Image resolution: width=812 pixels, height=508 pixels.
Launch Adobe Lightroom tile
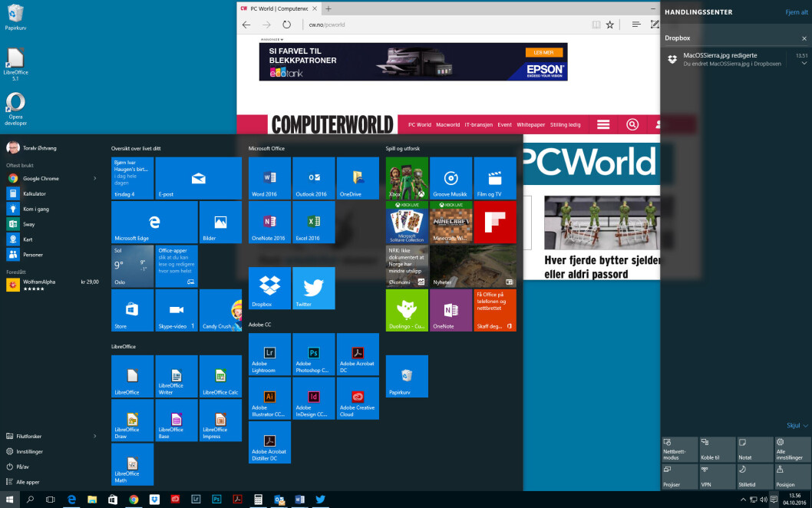pos(269,355)
